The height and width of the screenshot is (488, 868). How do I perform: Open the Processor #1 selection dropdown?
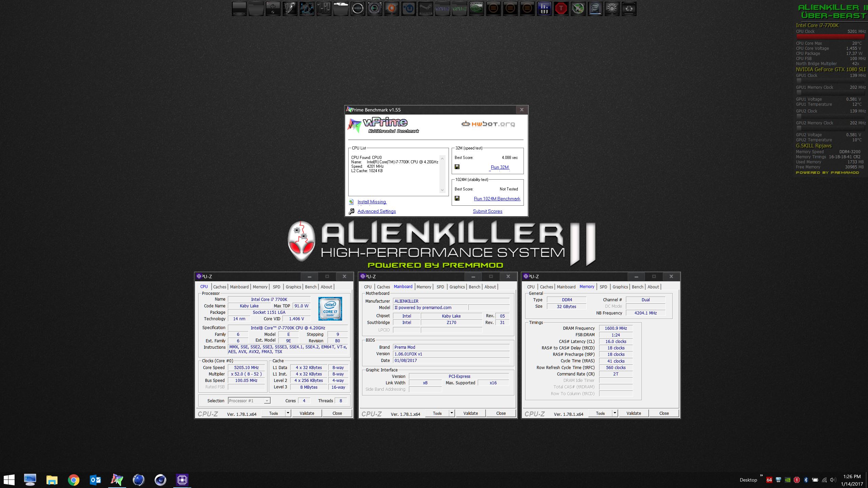tap(267, 401)
